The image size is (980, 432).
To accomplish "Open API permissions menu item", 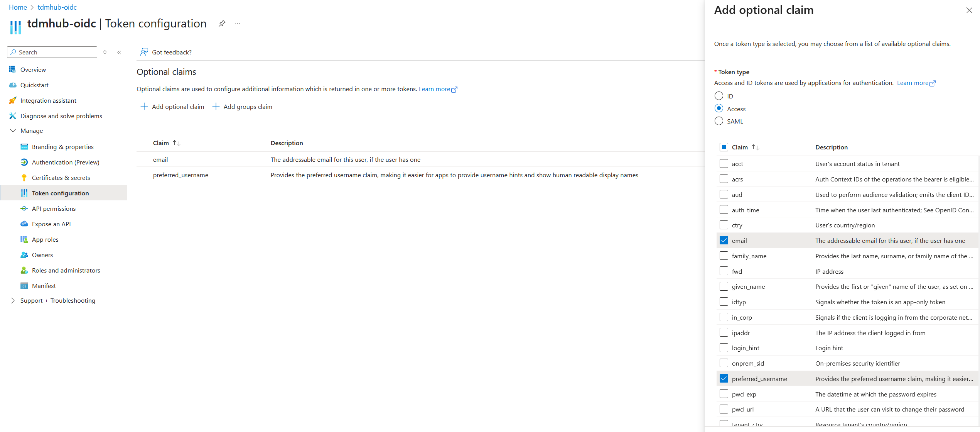I will point(54,208).
